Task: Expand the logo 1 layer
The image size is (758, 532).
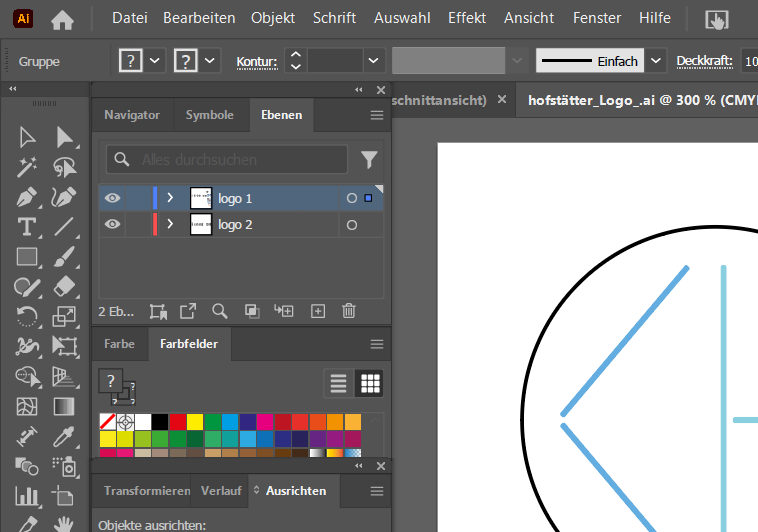Action: point(170,198)
